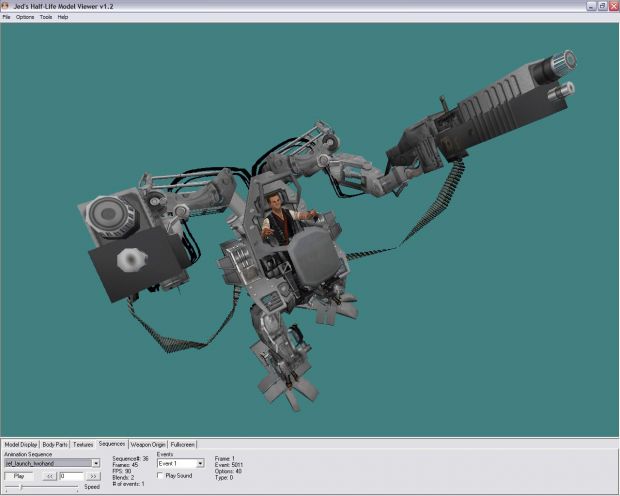Viewport: 620px width, 496px height.
Task: Open the Help menu
Action: click(63, 17)
